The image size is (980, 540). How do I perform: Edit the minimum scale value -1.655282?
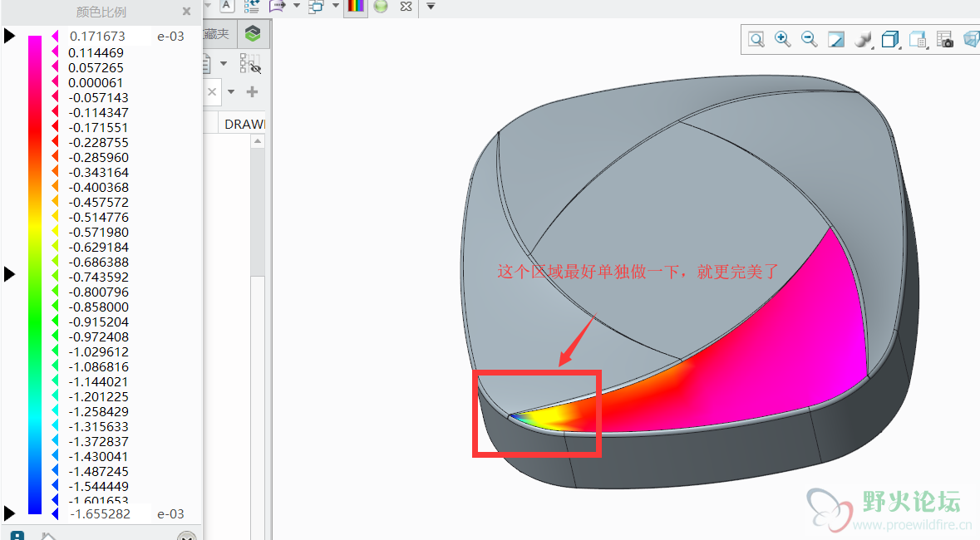(x=109, y=513)
